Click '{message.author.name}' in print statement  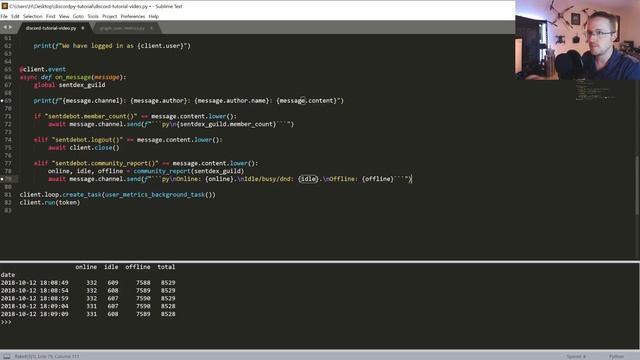pyautogui.click(x=231, y=100)
